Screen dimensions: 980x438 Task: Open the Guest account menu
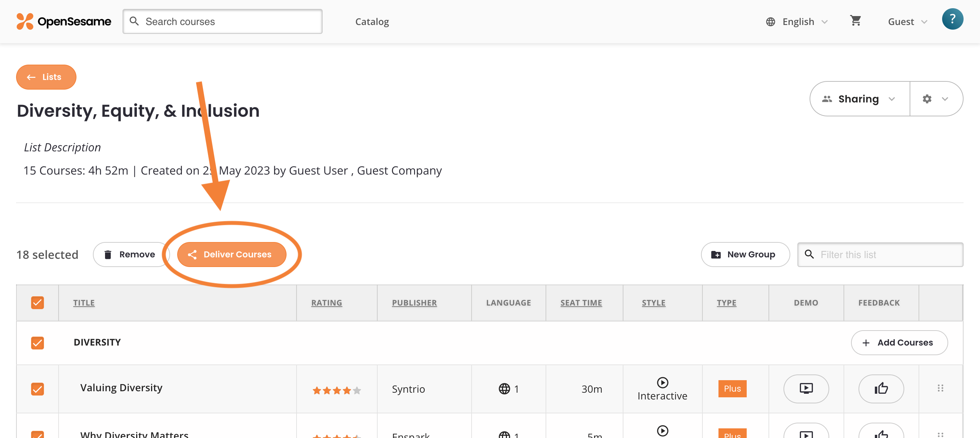click(907, 22)
